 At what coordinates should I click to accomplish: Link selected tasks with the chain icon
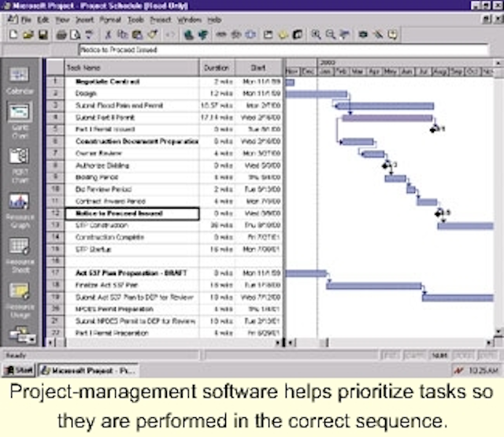[x=221, y=35]
